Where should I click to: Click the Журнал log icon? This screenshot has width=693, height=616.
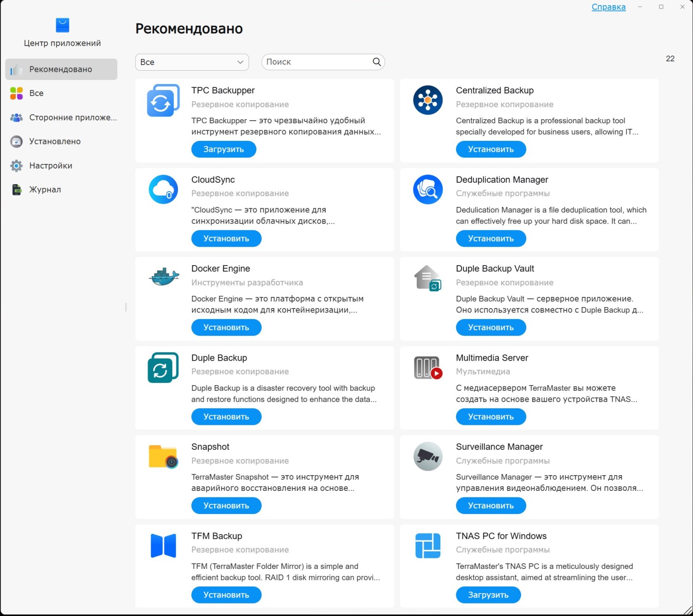pyautogui.click(x=16, y=189)
